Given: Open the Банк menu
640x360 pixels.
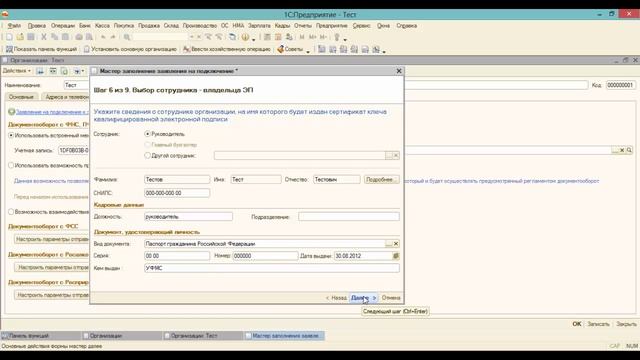Looking at the screenshot, I should click(x=85, y=26).
